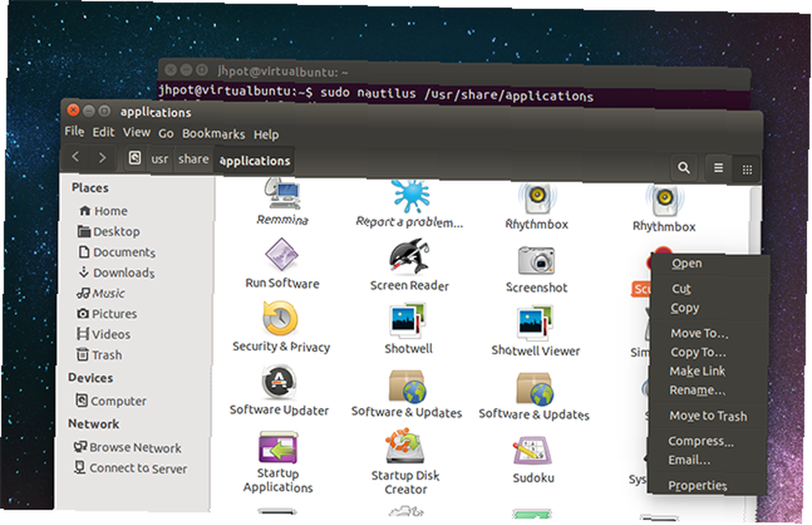Go forward with the right arrow
Image resolution: width=812 pixels, height=525 pixels.
(102, 157)
